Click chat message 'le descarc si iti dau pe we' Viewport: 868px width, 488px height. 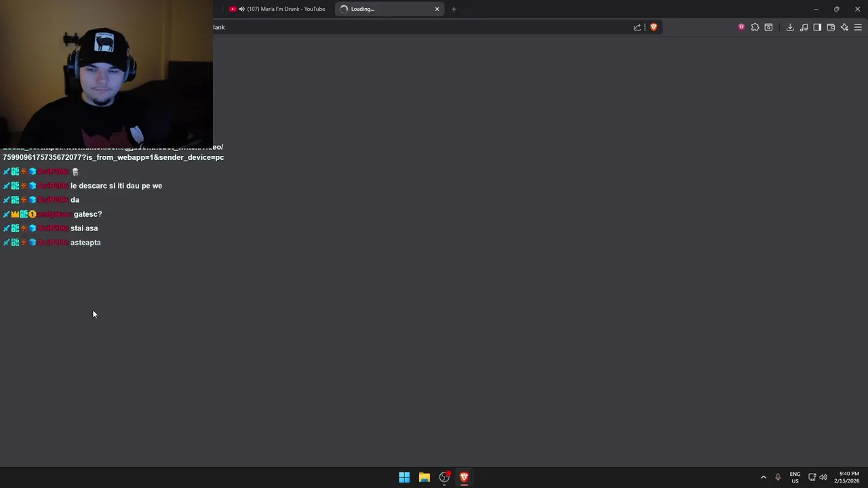(x=117, y=186)
